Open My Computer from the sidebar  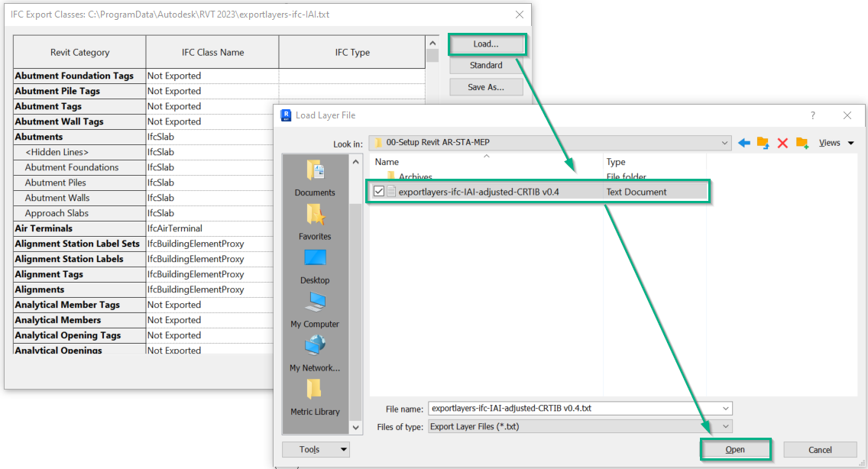pos(315,310)
